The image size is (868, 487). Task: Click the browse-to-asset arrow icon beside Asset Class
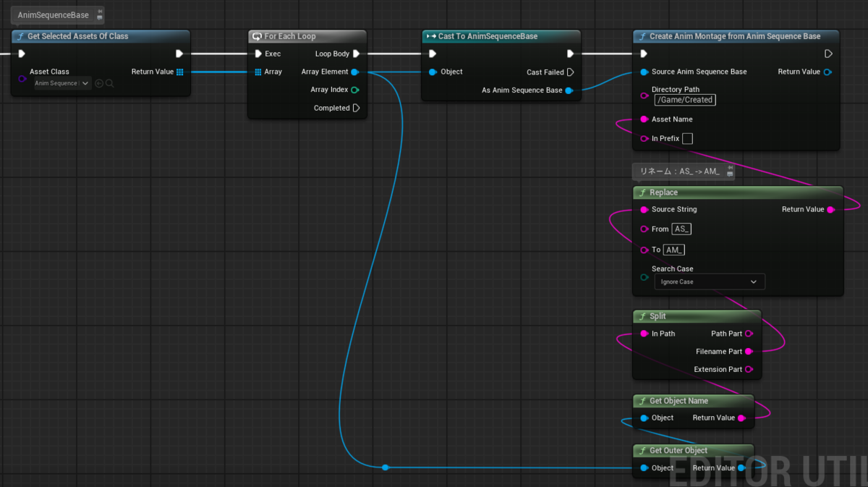pyautogui.click(x=99, y=83)
